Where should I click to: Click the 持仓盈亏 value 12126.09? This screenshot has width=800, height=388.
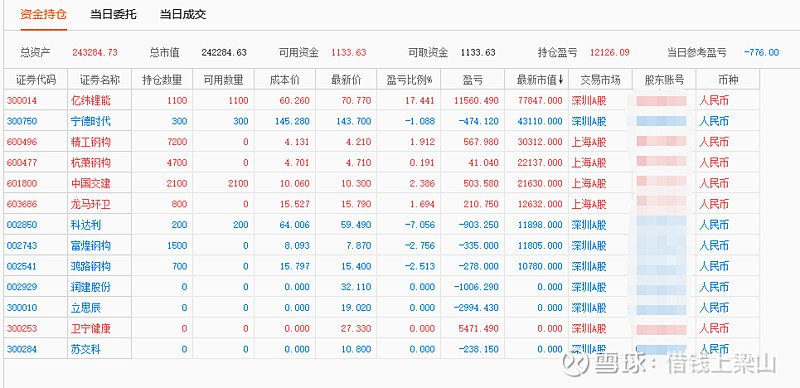click(610, 53)
